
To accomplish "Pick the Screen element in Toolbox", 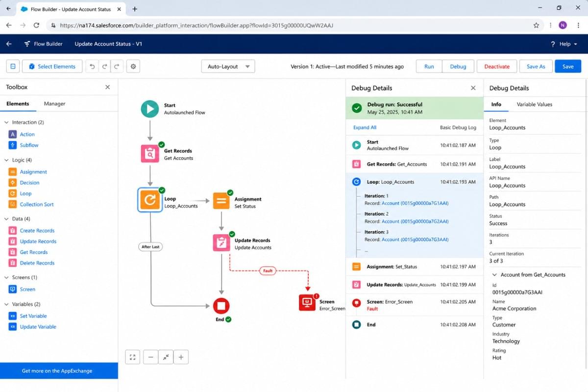I will click(27, 290).
